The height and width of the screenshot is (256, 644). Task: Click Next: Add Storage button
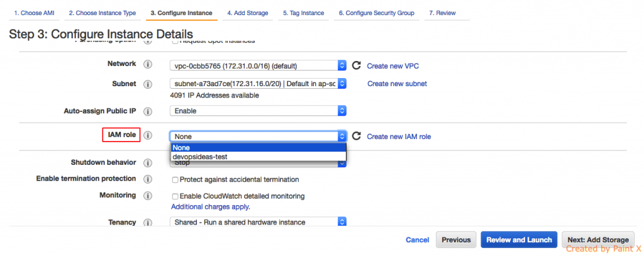597,240
